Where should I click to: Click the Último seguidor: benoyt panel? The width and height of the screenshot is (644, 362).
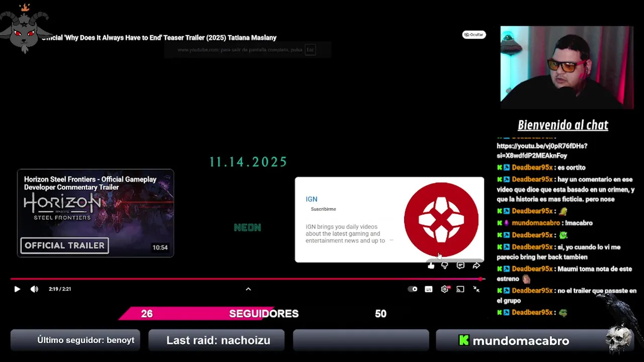point(75,340)
